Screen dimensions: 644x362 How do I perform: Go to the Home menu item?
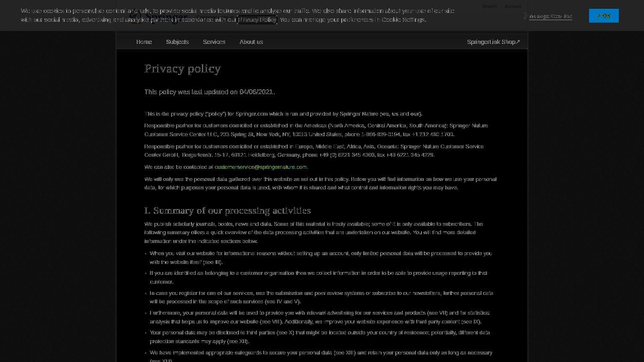click(x=144, y=42)
